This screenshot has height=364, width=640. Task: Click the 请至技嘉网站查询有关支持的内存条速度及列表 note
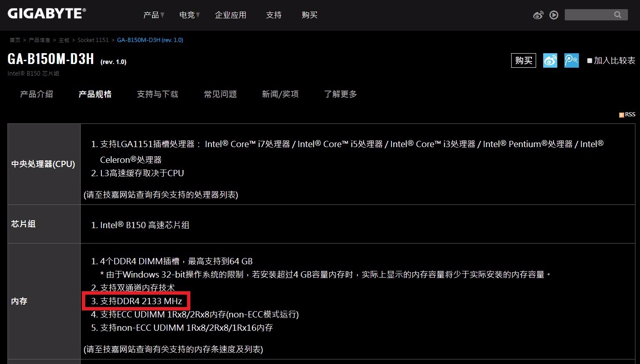point(173,349)
